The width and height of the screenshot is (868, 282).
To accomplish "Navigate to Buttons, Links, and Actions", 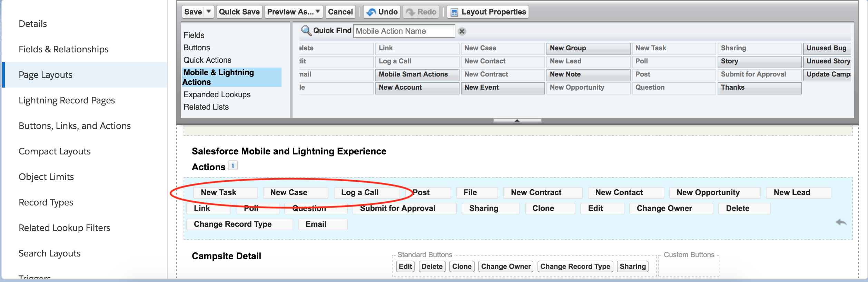I will click(x=75, y=126).
